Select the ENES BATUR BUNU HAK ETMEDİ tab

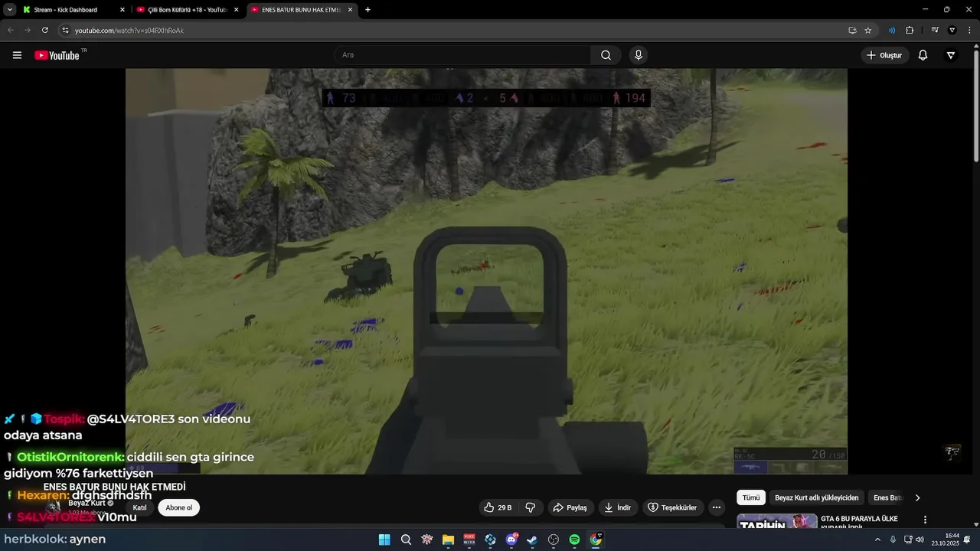(x=301, y=10)
